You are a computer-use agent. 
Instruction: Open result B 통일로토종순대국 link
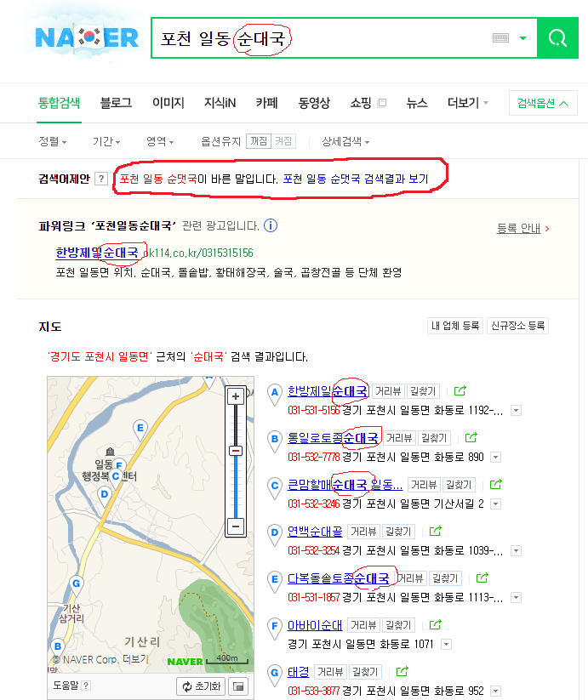(x=333, y=438)
